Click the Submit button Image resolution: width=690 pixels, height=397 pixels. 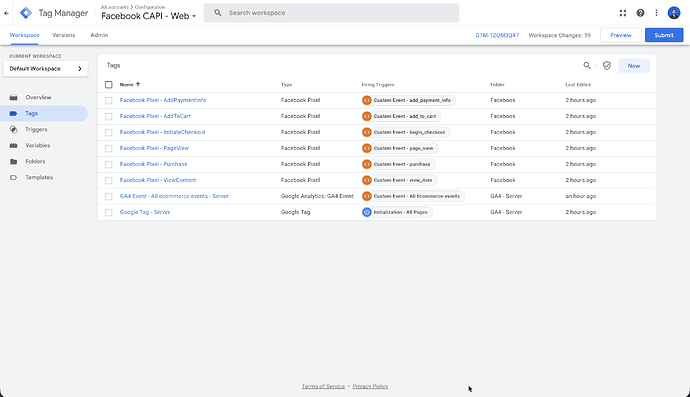pos(664,35)
